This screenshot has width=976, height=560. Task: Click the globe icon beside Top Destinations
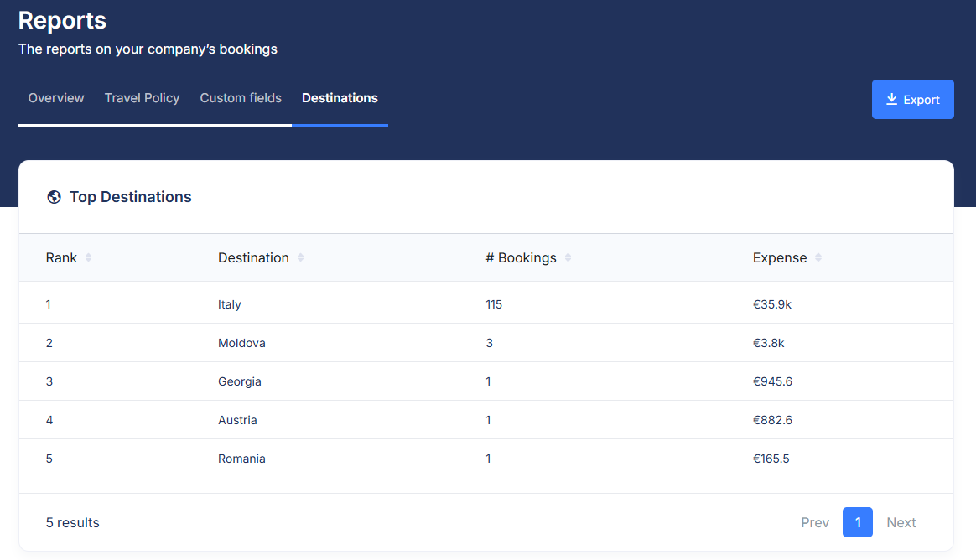[55, 197]
